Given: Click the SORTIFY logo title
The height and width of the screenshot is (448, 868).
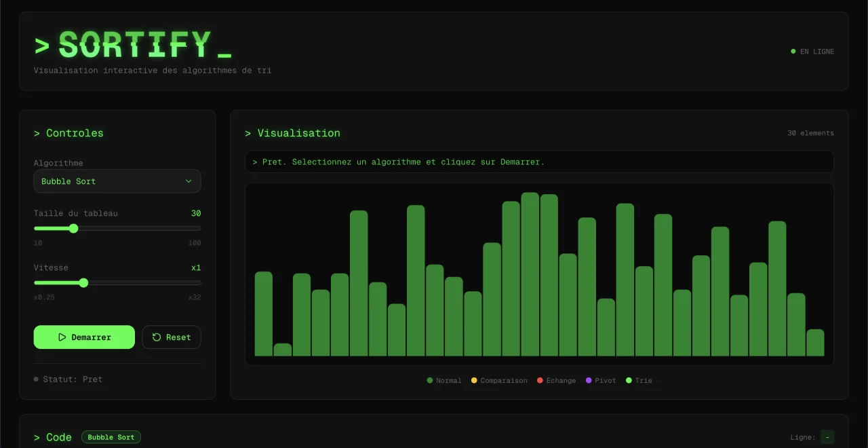Looking at the screenshot, I should point(134,46).
